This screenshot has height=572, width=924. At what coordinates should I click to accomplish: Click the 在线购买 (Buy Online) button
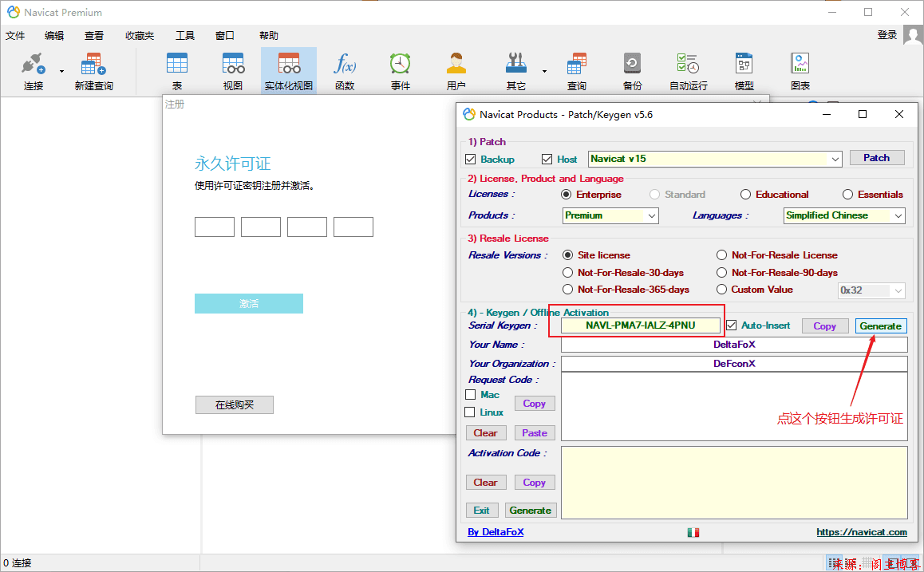[235, 404]
